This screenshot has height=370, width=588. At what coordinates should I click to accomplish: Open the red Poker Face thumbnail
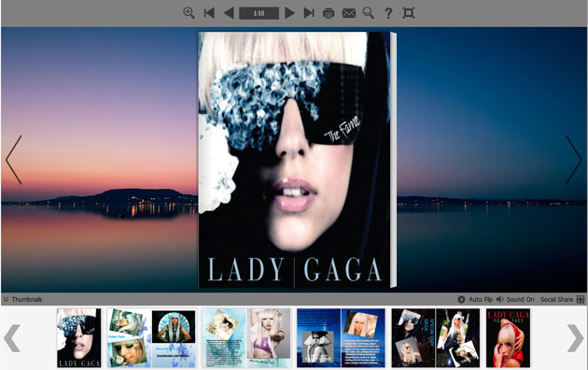click(x=508, y=337)
